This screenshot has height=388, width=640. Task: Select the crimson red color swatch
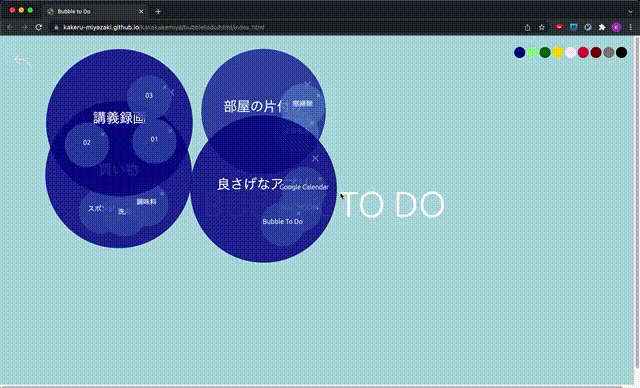coord(583,52)
